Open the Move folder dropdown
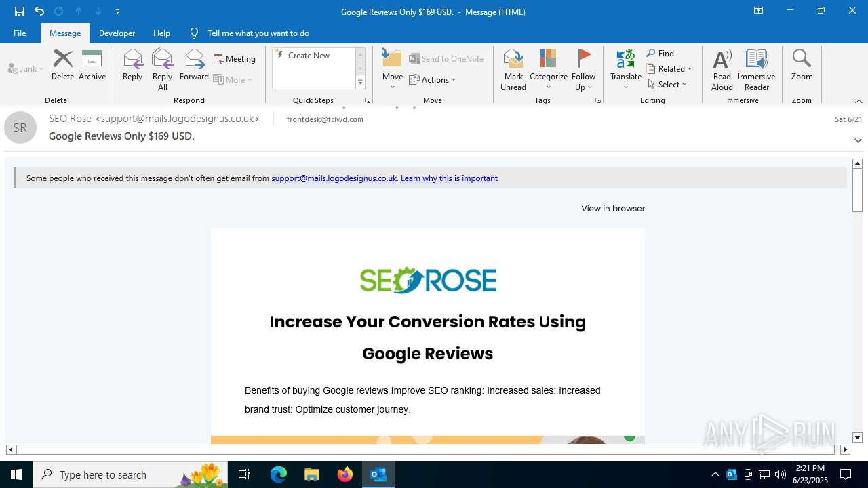868x488 pixels. (393, 69)
